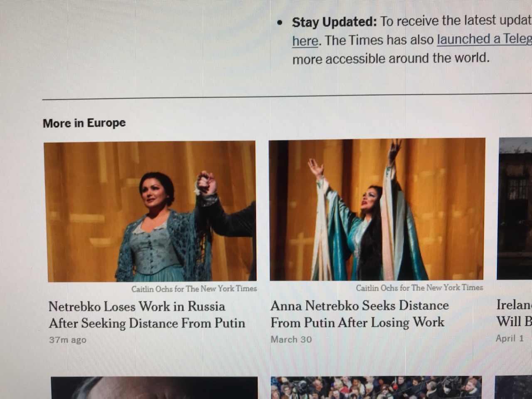The width and height of the screenshot is (532, 399).
Task: Open the 'here' link under Stay Updated
Action: coord(305,41)
